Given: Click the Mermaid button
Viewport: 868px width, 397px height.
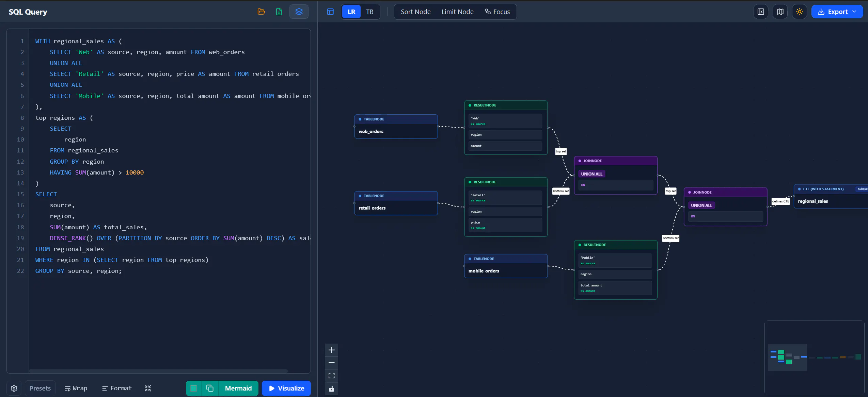Looking at the screenshot, I should point(238,388).
